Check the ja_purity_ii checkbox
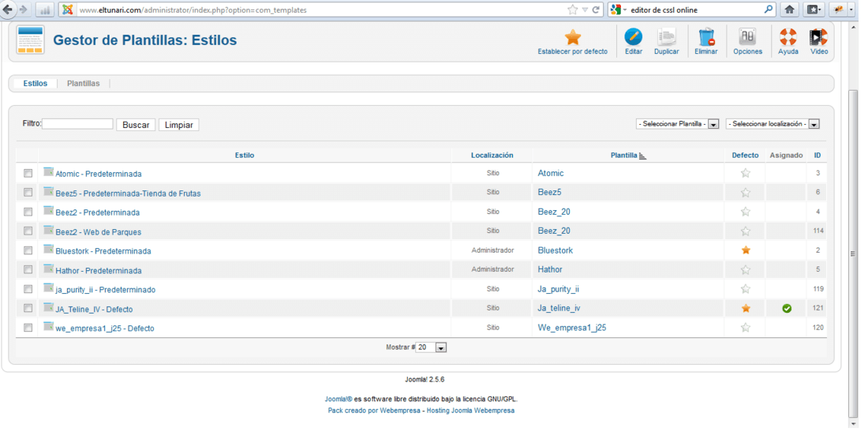This screenshot has height=447, width=868. click(x=28, y=289)
